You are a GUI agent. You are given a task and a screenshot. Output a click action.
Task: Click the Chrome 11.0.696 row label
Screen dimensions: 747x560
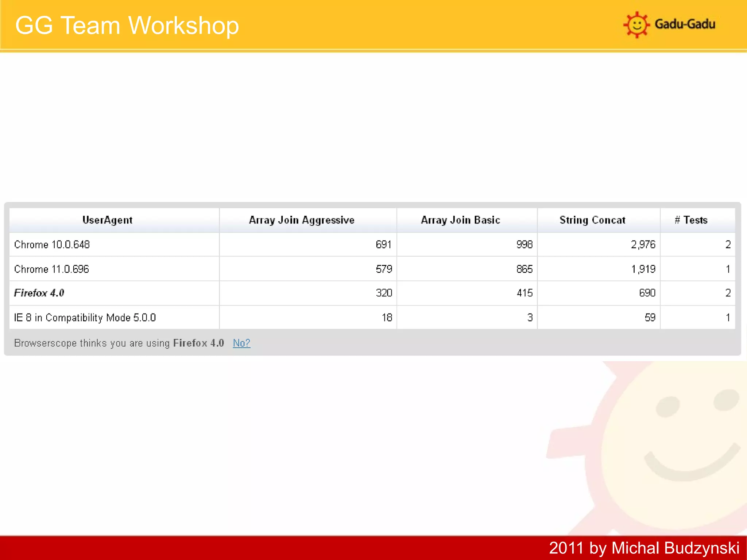pyautogui.click(x=51, y=269)
